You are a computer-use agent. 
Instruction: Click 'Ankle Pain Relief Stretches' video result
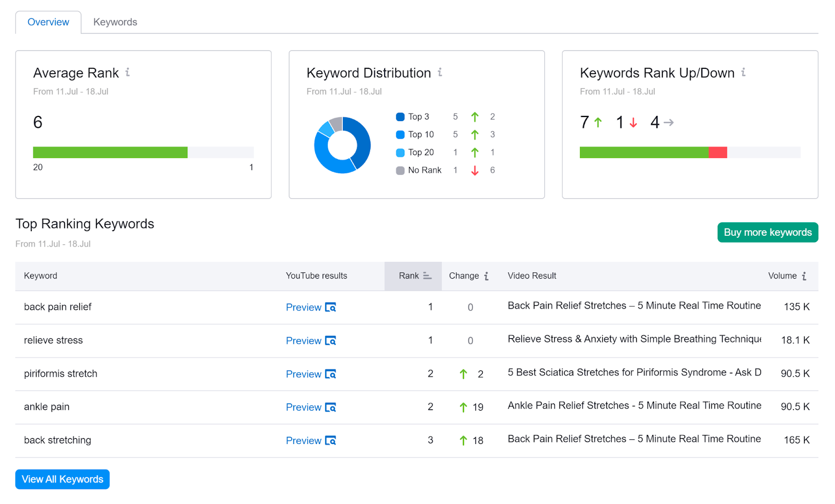click(635, 406)
